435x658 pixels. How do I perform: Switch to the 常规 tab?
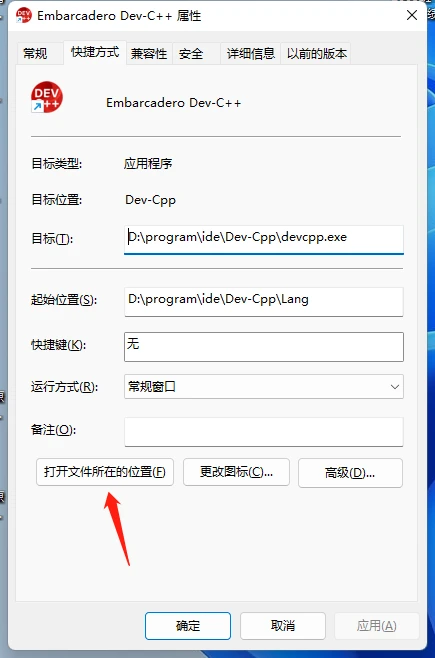pyautogui.click(x=35, y=53)
